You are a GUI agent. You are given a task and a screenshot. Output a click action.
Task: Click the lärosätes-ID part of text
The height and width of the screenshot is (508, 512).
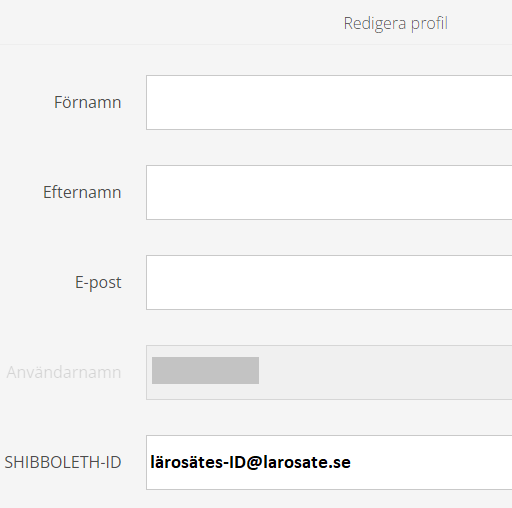point(198,462)
